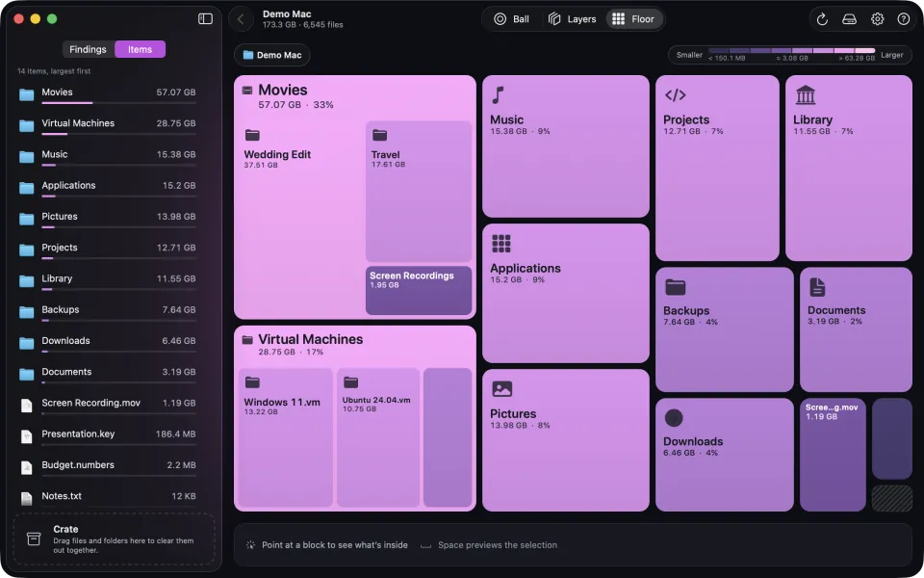The image size is (924, 578).
Task: Click the unlabeled third Virtual Machines block
Action: tap(448, 437)
